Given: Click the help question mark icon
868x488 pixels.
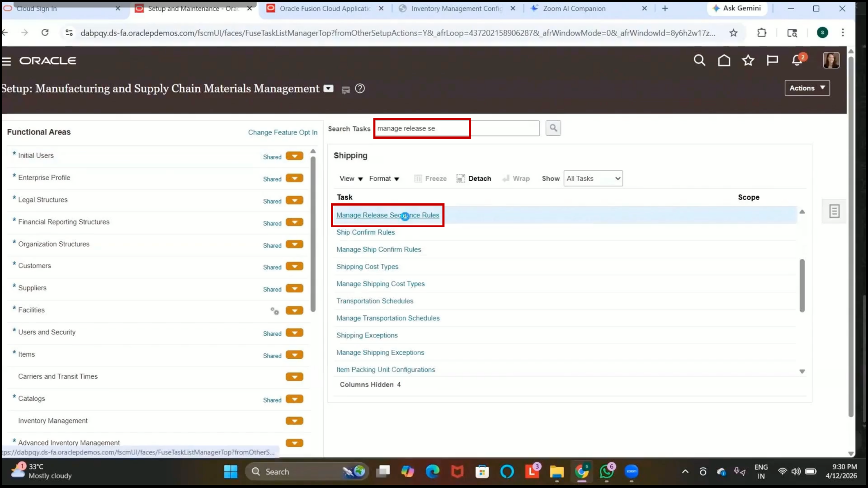Looking at the screenshot, I should point(360,89).
